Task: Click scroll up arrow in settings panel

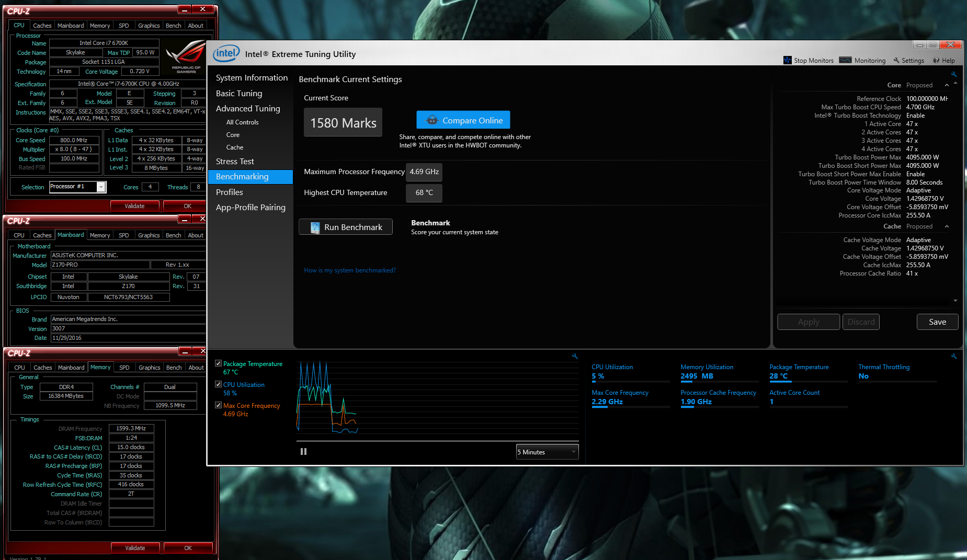Action: pos(955,83)
